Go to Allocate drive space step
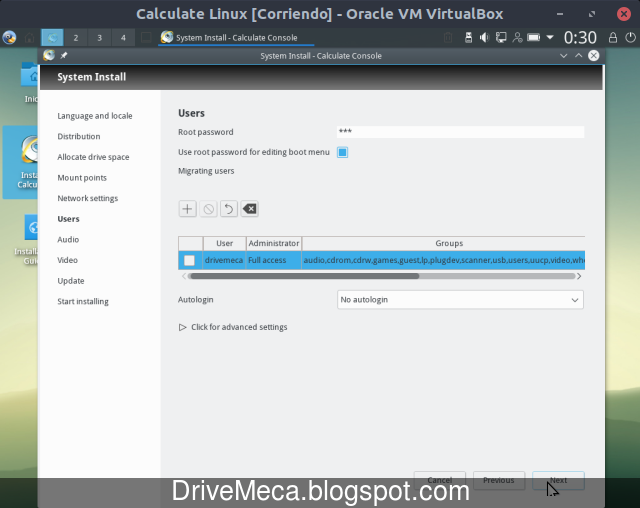The width and height of the screenshot is (640, 508). 93,157
